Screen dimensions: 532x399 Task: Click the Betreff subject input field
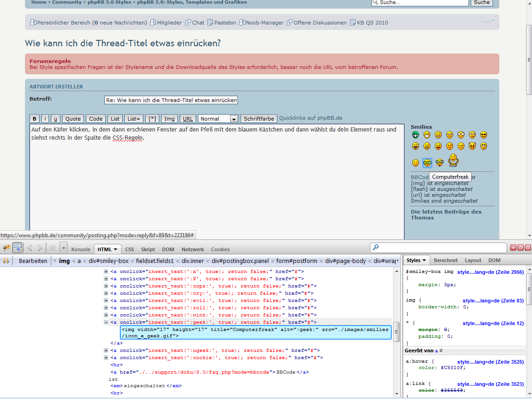(x=171, y=100)
